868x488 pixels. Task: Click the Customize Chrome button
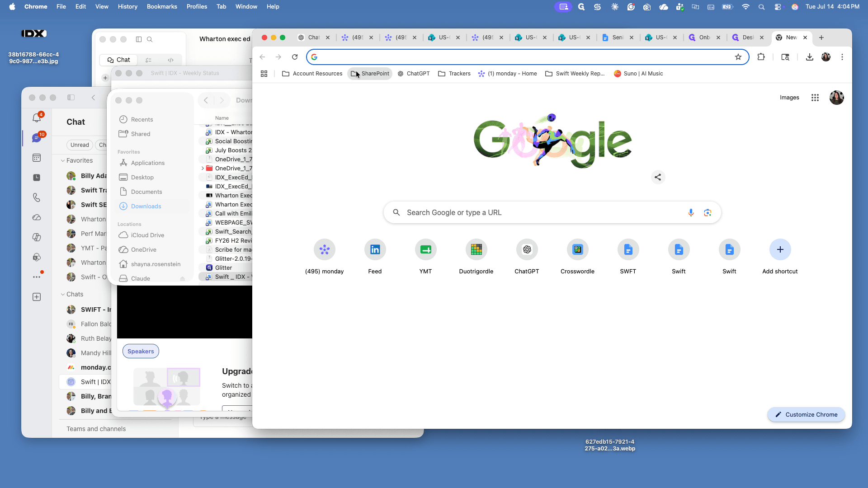coord(807,415)
